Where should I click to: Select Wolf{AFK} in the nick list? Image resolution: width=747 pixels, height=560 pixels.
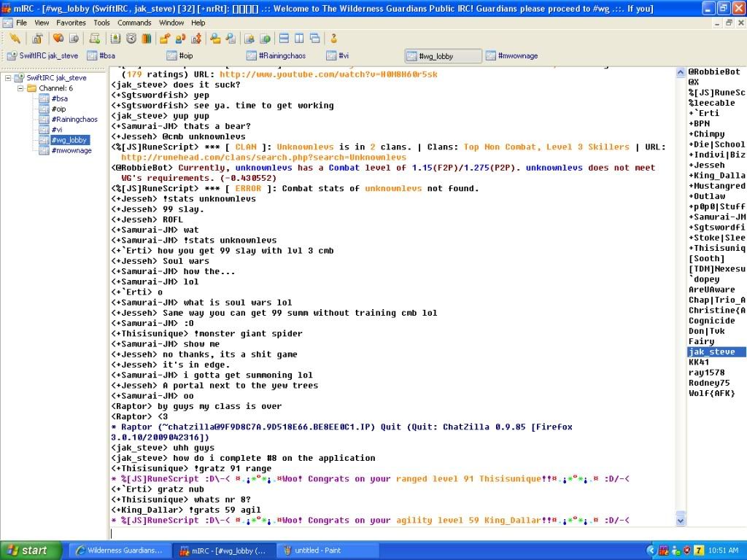(x=712, y=393)
